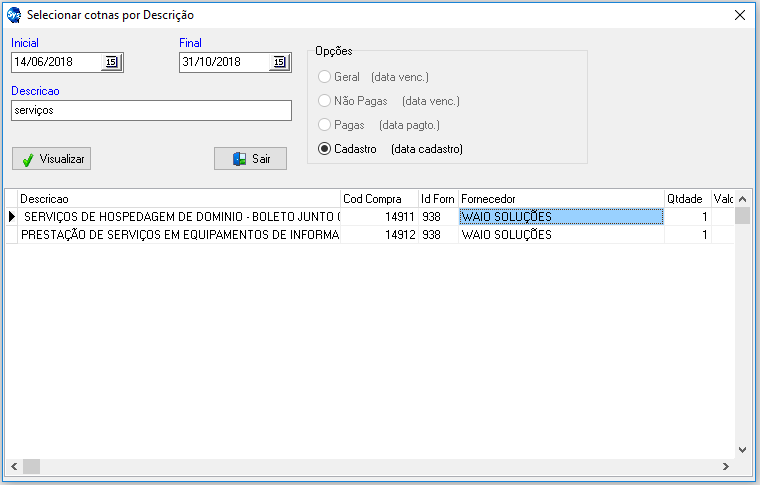This screenshot has height=485, width=760.
Task: Select the Não Pagas radio option
Action: point(324,101)
